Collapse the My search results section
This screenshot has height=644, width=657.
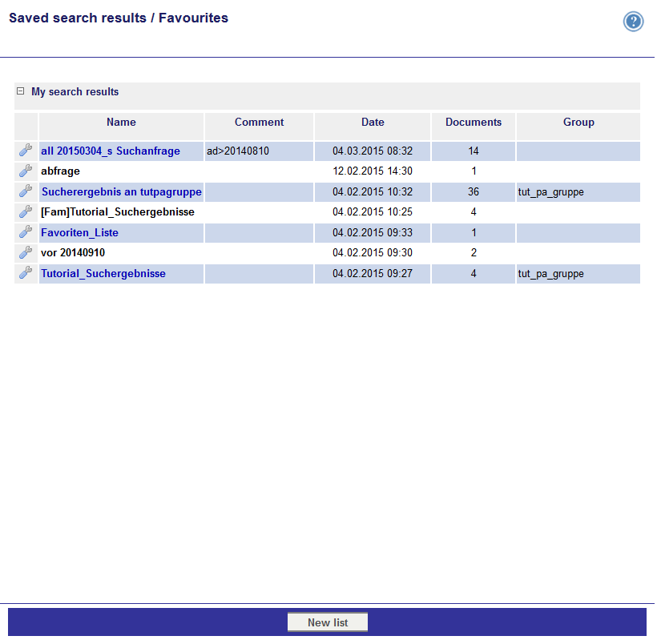20,91
